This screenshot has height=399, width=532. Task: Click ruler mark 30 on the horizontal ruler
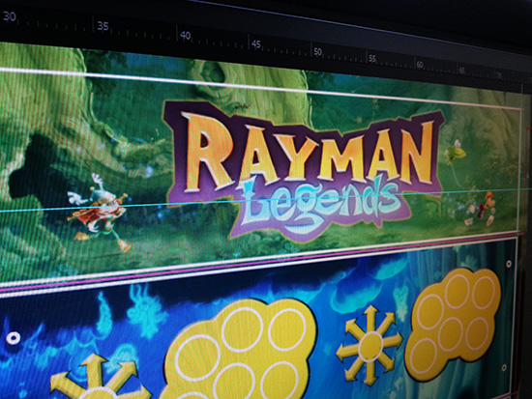tap(9, 16)
